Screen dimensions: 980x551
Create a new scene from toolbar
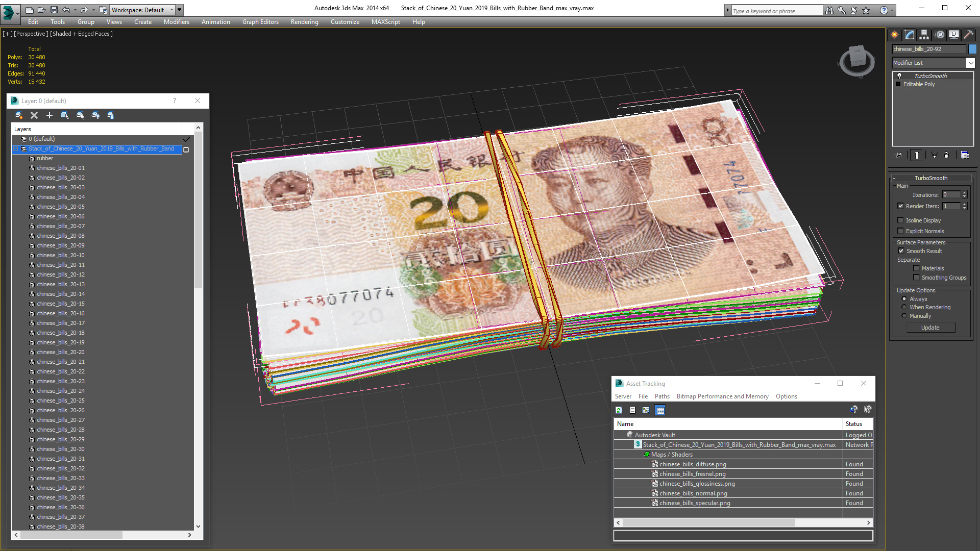click(30, 10)
